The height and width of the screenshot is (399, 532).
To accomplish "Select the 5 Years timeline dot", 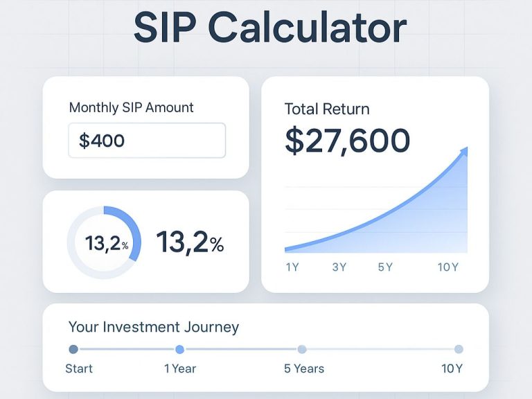I will click(301, 349).
